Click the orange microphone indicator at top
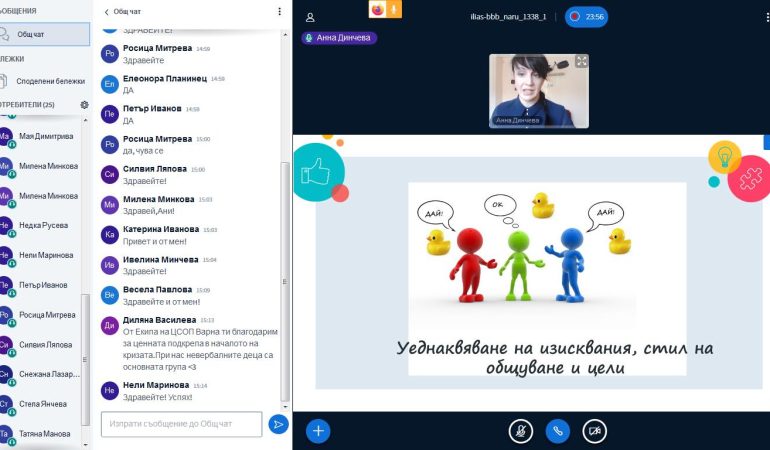Screen dimensions: 770x450 tap(394, 9)
